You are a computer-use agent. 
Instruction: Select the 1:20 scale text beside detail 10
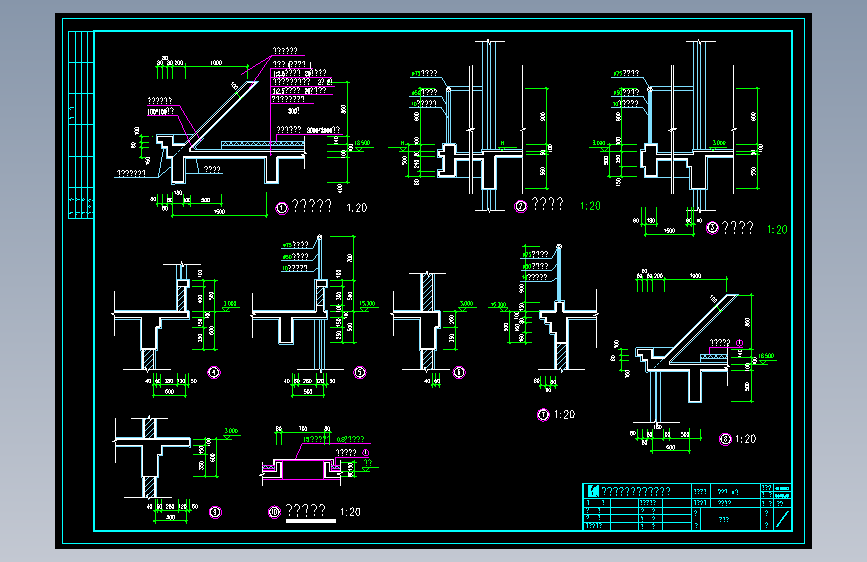(350, 512)
